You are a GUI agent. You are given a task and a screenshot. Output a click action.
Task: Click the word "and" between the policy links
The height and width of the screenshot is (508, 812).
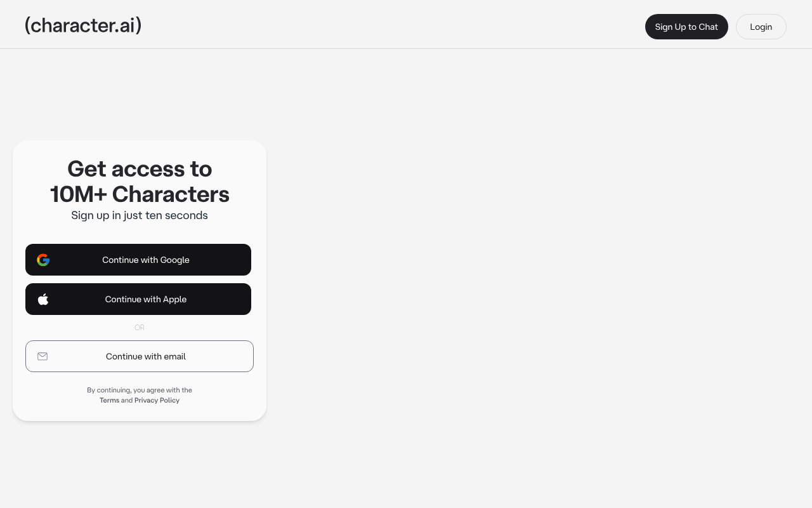(x=127, y=400)
